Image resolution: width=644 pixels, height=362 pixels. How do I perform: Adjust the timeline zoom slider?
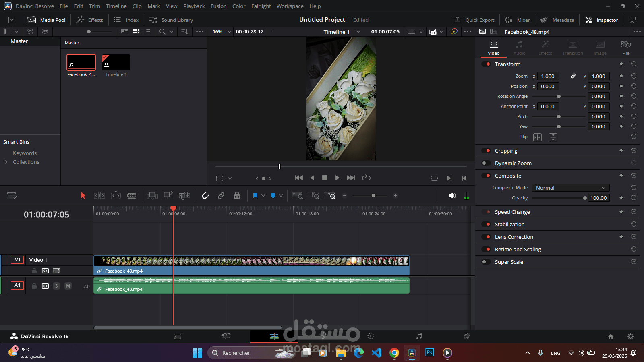[373, 196]
